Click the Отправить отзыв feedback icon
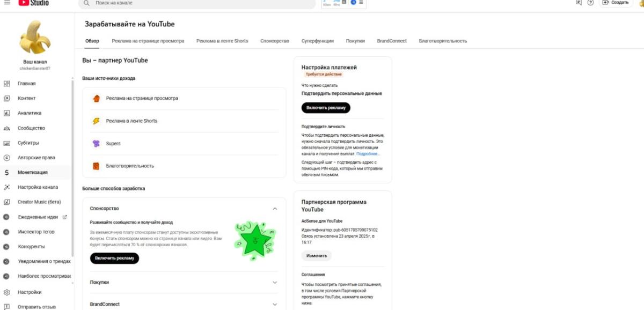 7,307
